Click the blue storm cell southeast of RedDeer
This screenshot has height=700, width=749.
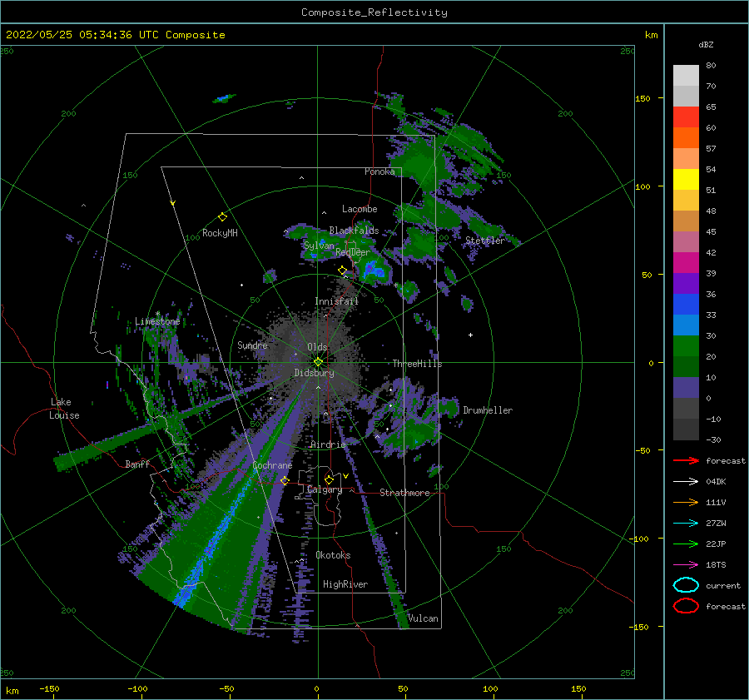375,272
